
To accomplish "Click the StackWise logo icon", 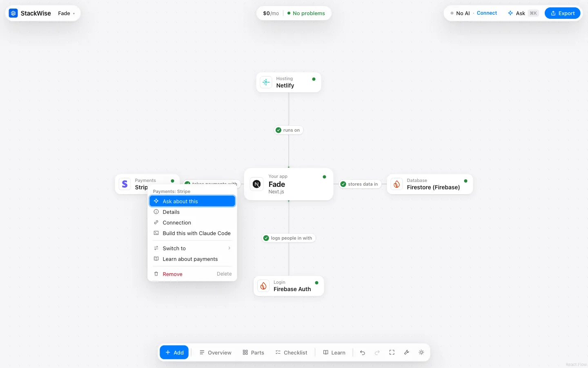I will pyautogui.click(x=13, y=13).
